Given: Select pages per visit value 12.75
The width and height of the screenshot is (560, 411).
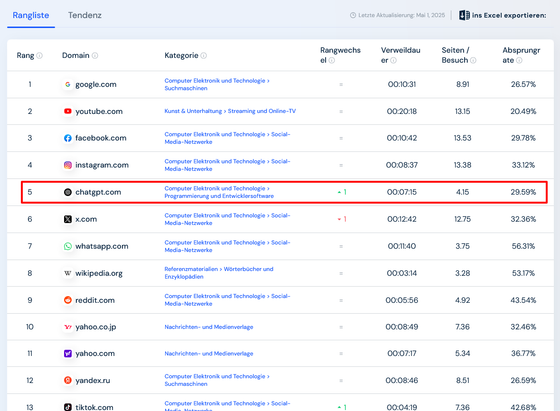Looking at the screenshot, I should pos(462,219).
